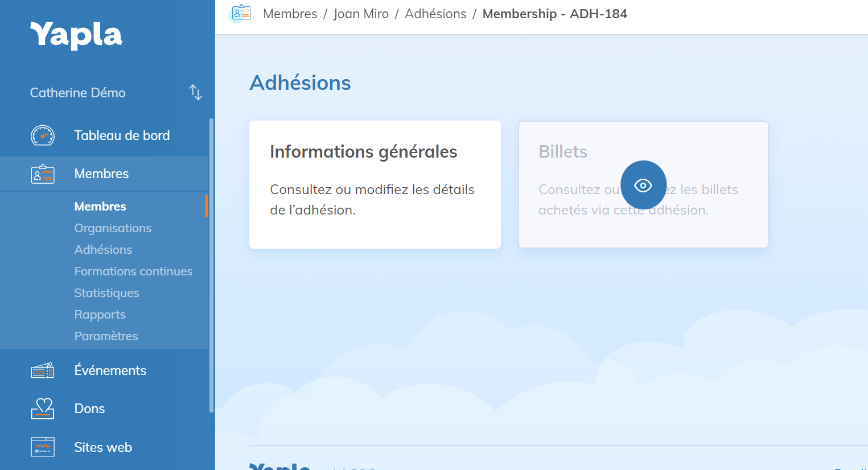Open Organisations submenu item
This screenshot has width=868, height=470.
pos(113,228)
